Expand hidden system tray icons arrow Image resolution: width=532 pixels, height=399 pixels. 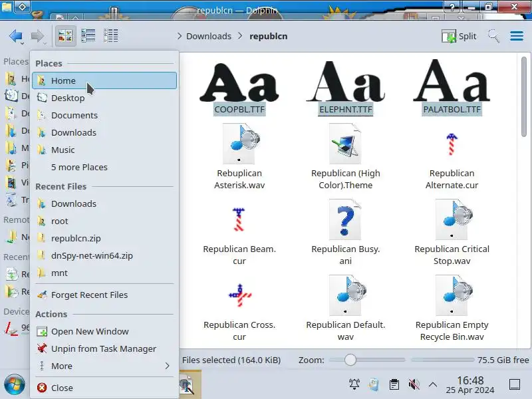tap(433, 384)
